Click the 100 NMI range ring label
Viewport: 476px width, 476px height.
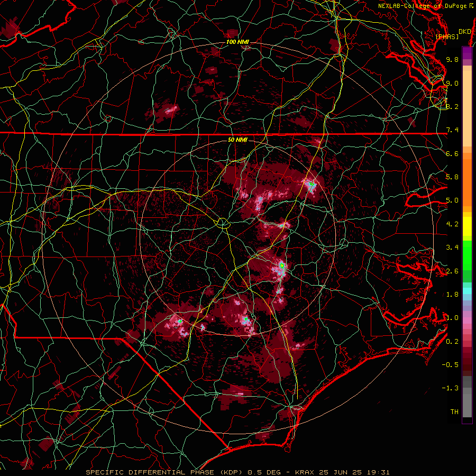pos(237,42)
